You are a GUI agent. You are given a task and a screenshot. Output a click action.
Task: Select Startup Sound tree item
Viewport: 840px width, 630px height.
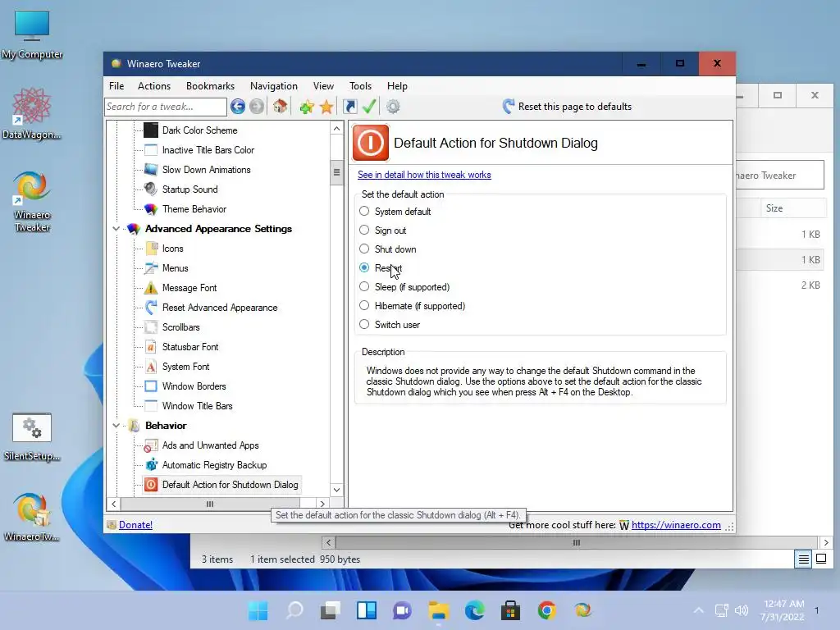point(189,189)
